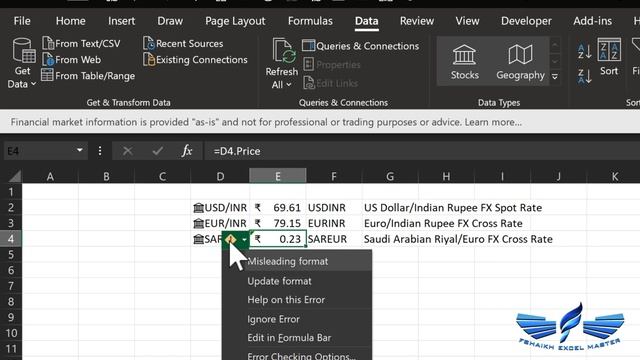640x360 pixels.
Task: Open Queries & Connections pane
Action: tap(361, 46)
